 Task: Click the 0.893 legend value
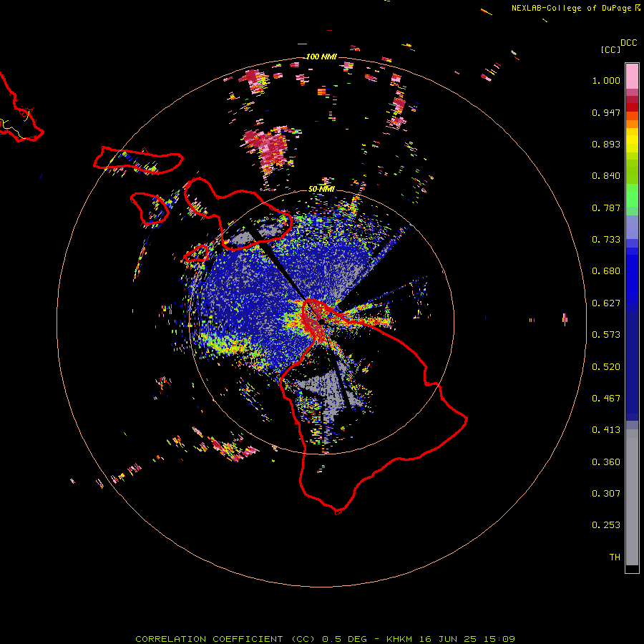[x=606, y=144]
